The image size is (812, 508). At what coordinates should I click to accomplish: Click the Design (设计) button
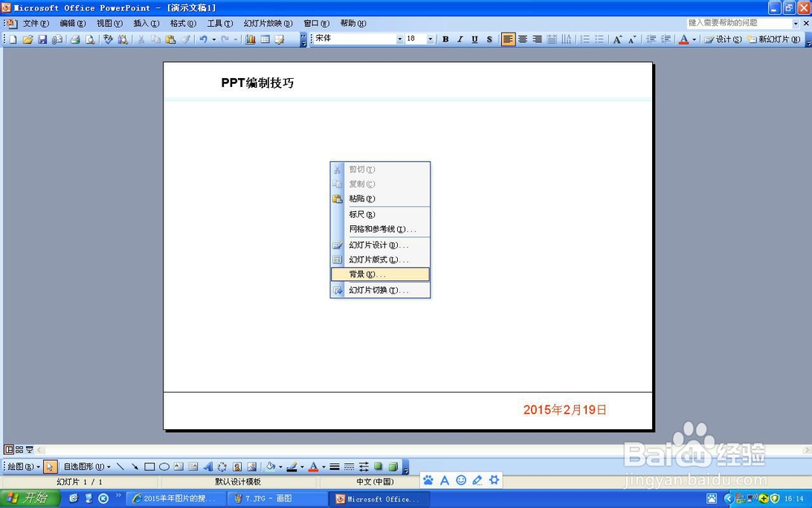(723, 39)
